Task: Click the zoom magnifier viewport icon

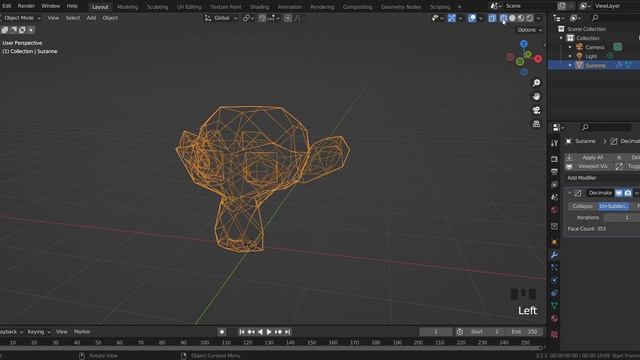Action: (x=536, y=83)
